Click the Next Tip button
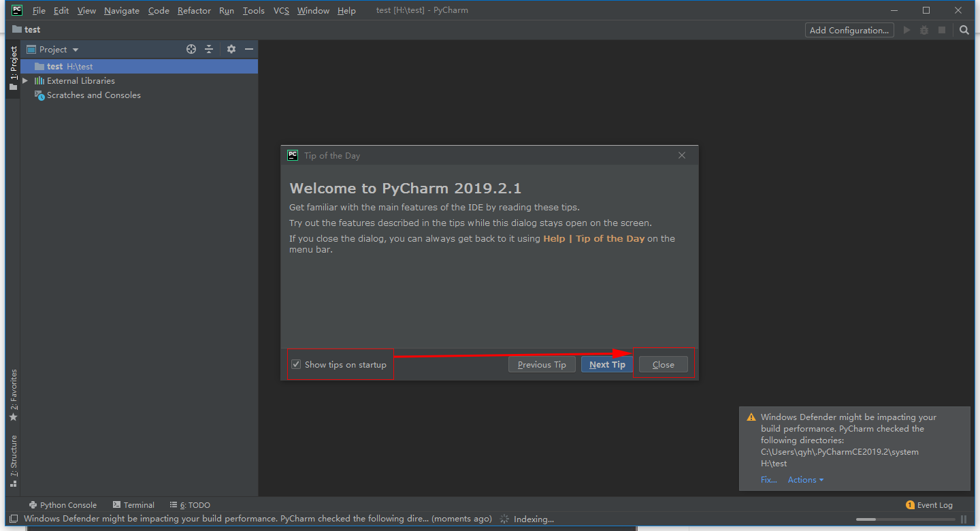The height and width of the screenshot is (531, 980). (607, 364)
